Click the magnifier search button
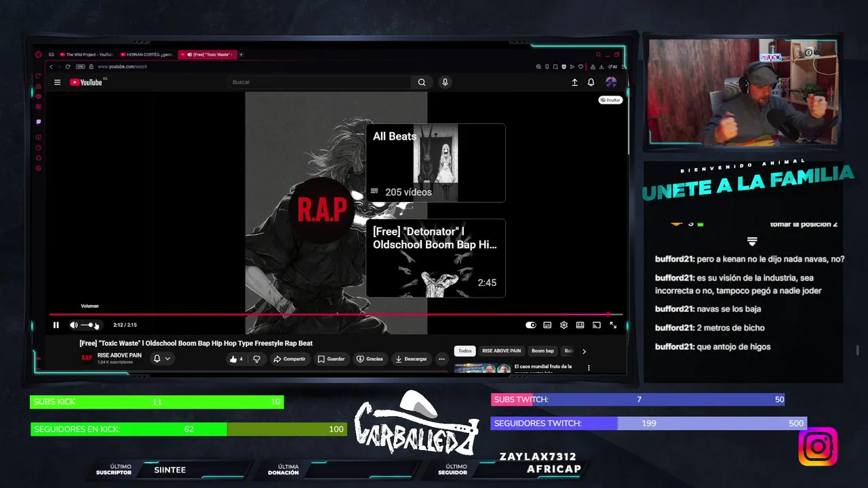 point(422,82)
